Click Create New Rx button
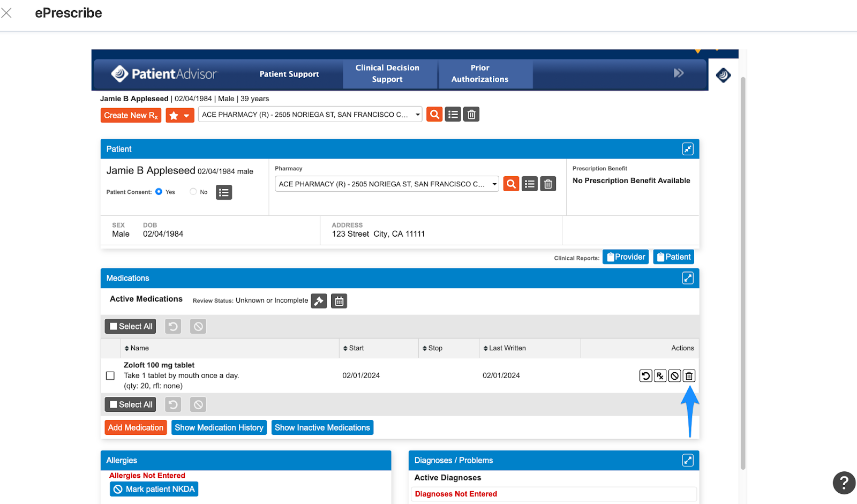This screenshot has width=857, height=504. coord(131,116)
